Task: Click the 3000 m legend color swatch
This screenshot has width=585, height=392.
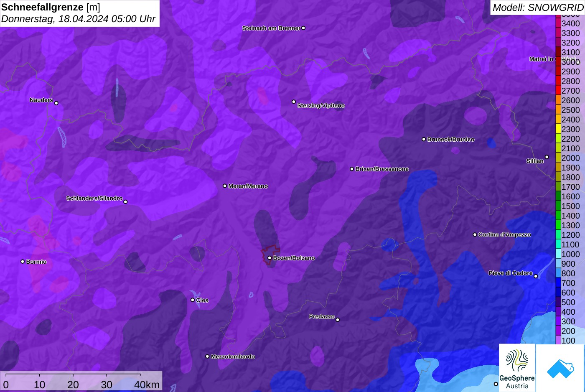Action: click(x=558, y=61)
